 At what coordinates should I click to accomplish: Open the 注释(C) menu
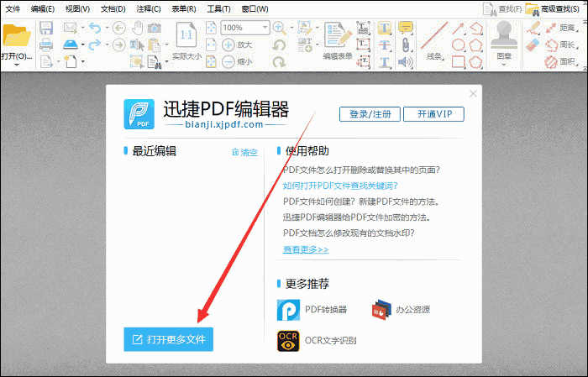coord(149,8)
